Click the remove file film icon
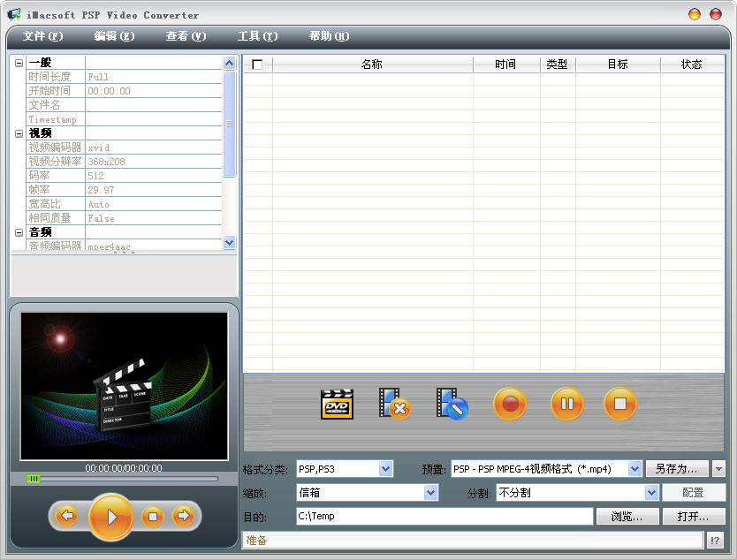Viewport: 737px width, 560px height. [x=394, y=404]
